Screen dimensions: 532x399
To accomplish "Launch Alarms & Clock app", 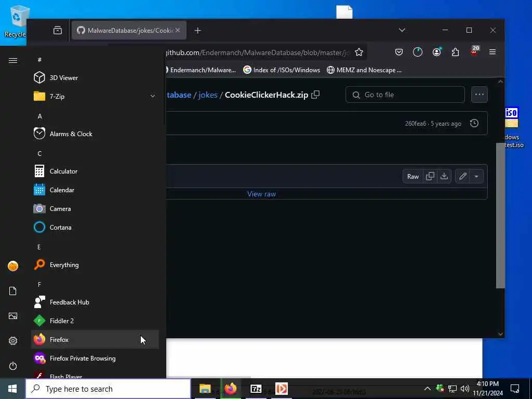I will (95, 134).
